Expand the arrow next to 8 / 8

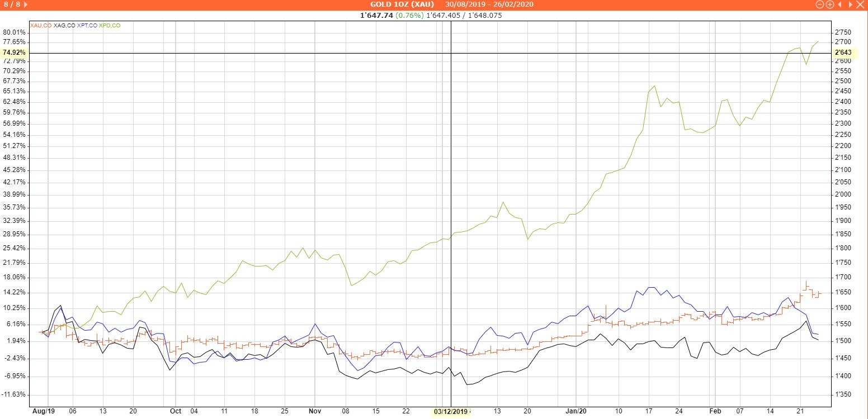[x=26, y=4]
